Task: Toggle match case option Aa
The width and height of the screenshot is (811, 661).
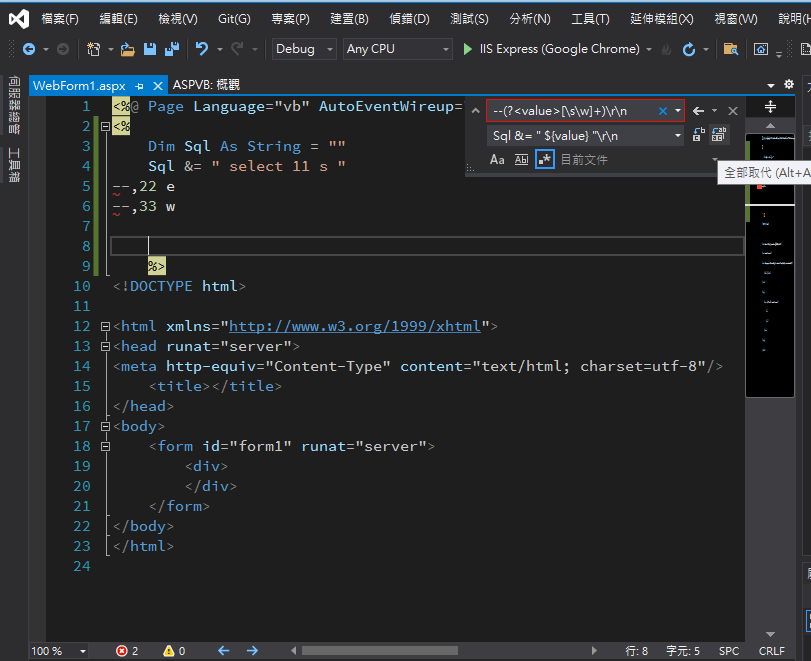Action: 497,160
